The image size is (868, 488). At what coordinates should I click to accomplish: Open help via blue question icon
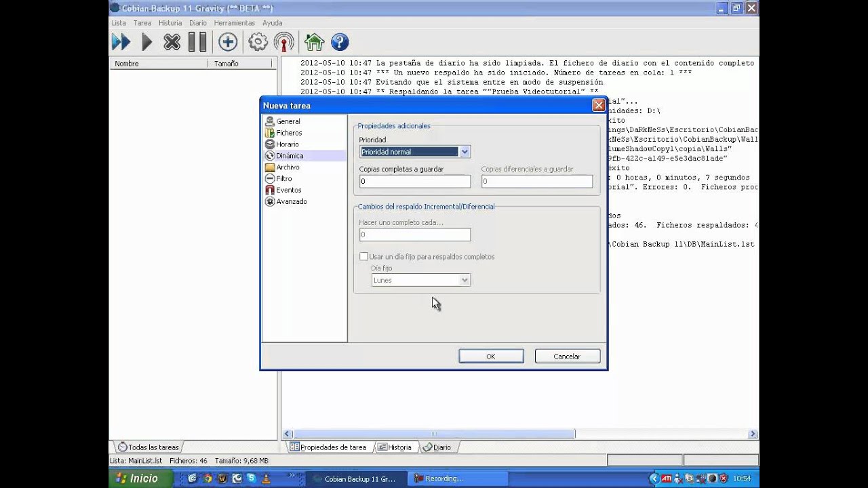(339, 42)
